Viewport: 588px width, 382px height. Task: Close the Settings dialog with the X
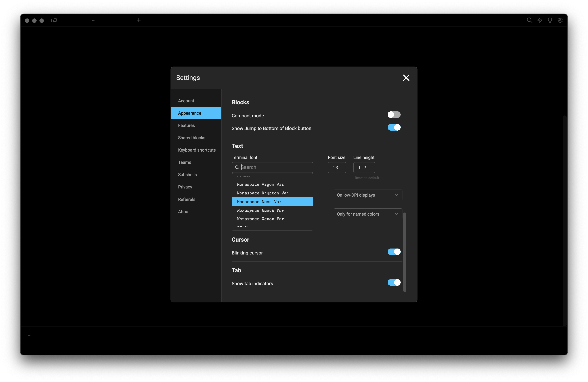coord(406,78)
